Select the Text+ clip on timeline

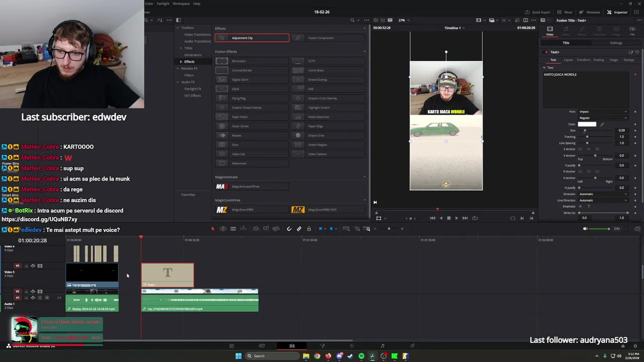tap(168, 275)
